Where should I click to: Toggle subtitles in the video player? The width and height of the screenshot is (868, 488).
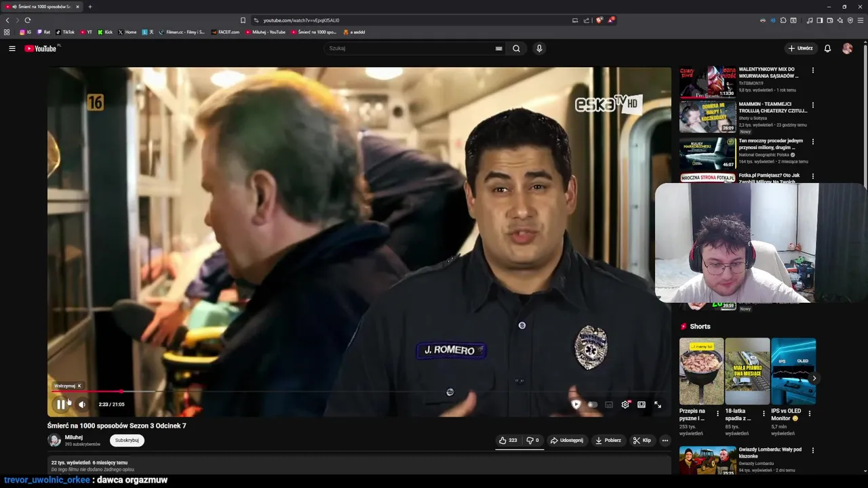tap(609, 405)
